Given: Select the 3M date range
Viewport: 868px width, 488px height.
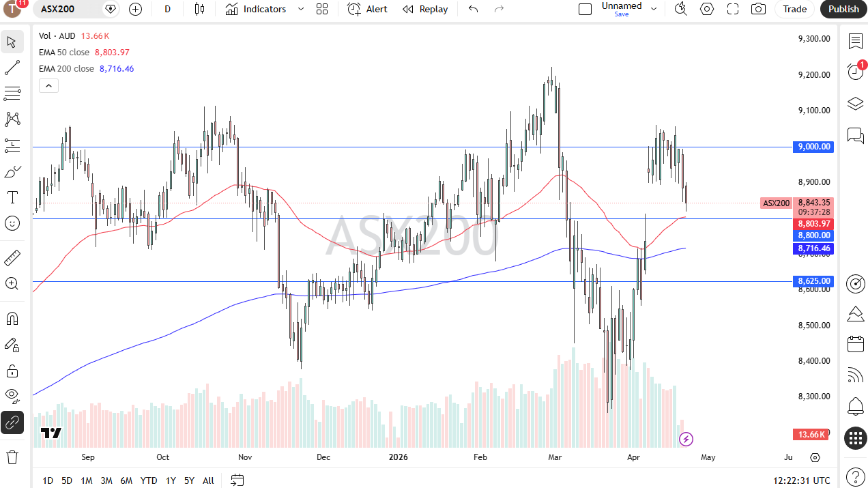Looking at the screenshot, I should coord(106,480).
